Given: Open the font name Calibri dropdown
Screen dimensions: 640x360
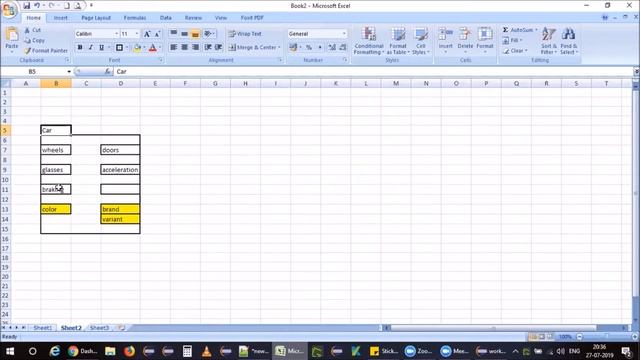Looking at the screenshot, I should click(x=116, y=34).
